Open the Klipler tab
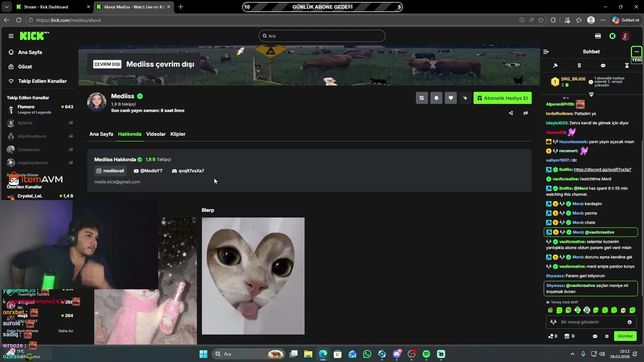Viewport: 644px width, 362px height. 178,134
